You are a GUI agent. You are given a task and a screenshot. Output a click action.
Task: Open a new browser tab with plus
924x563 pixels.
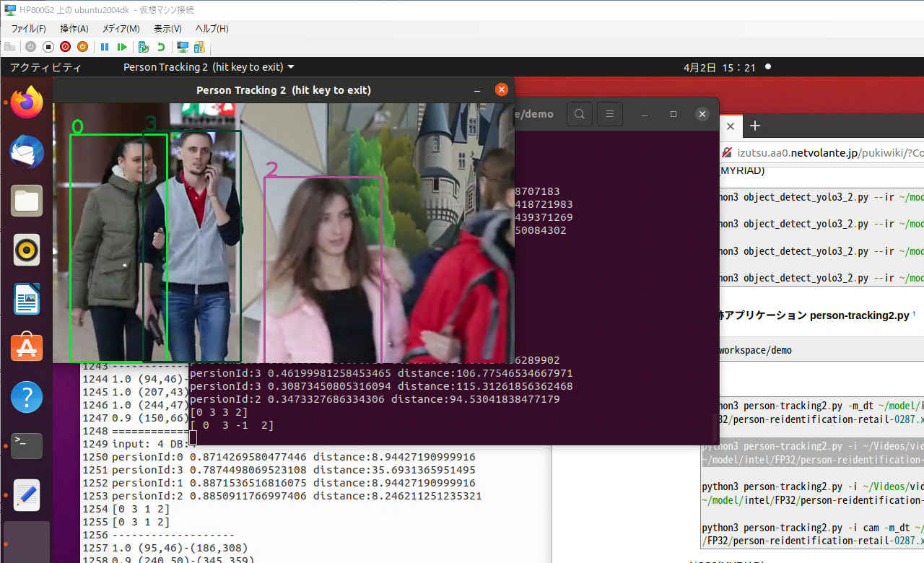755,126
